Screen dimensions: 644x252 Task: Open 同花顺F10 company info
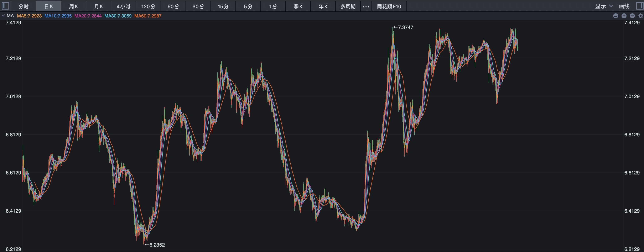[x=389, y=6]
